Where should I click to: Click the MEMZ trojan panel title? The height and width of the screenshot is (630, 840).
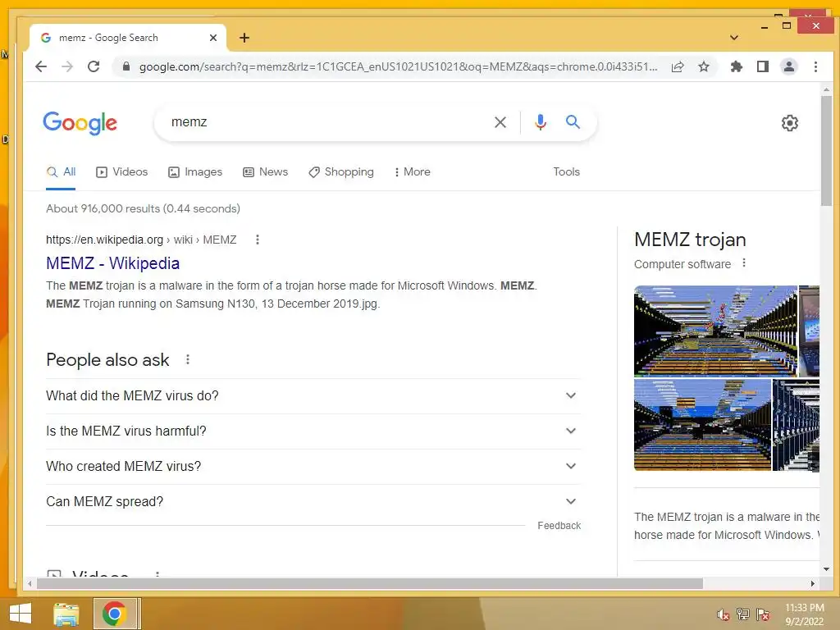coord(690,240)
